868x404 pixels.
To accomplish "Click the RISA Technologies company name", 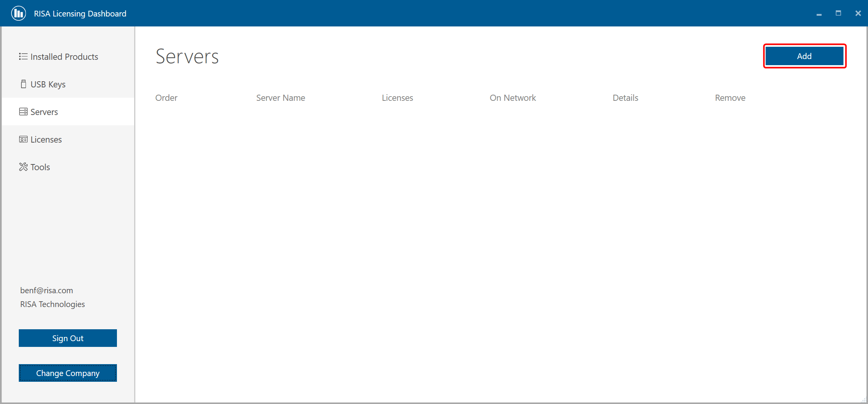I will 53,304.
